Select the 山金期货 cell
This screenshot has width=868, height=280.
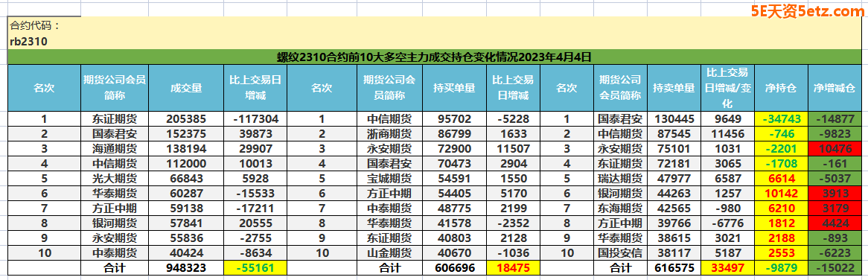390,254
